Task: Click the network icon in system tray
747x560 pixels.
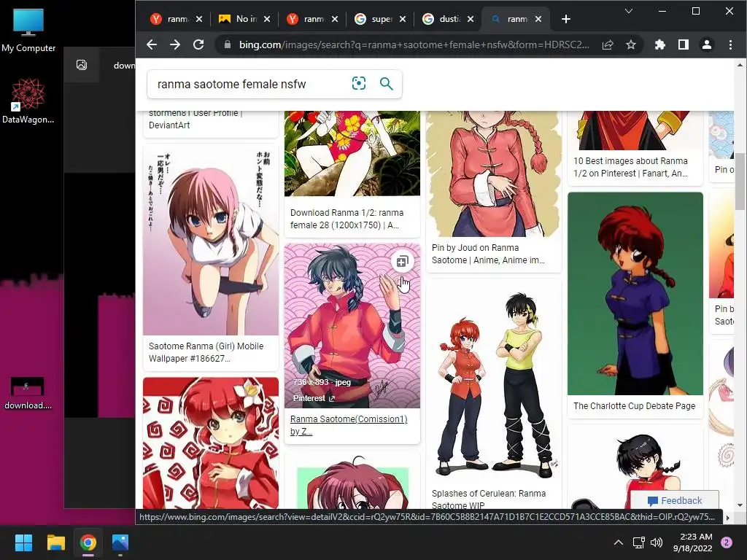Action: [638, 542]
